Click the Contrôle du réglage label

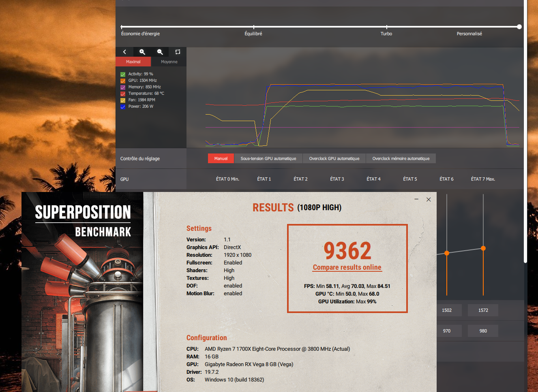coord(140,159)
